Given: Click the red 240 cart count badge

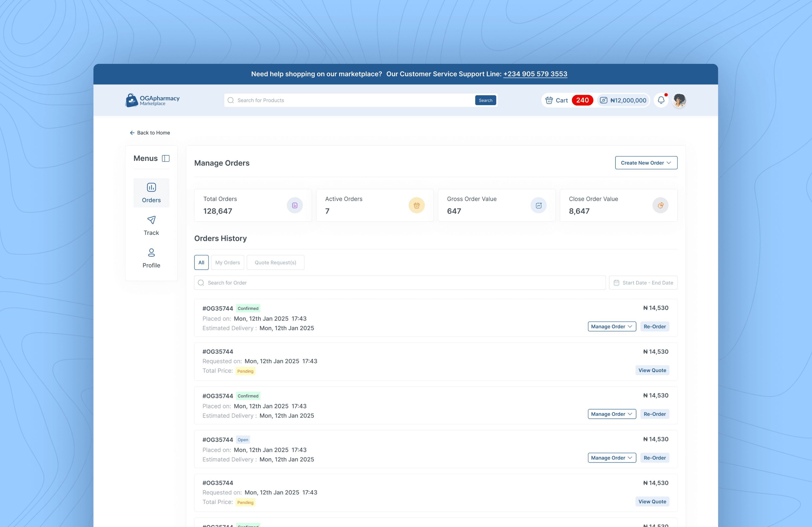Looking at the screenshot, I should pyautogui.click(x=582, y=100).
